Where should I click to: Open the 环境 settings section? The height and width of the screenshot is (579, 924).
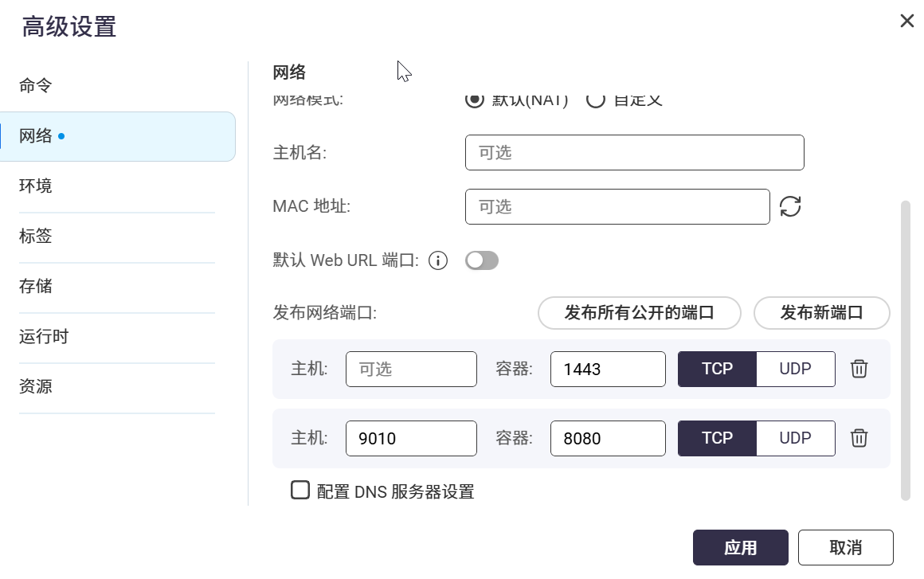click(x=36, y=186)
